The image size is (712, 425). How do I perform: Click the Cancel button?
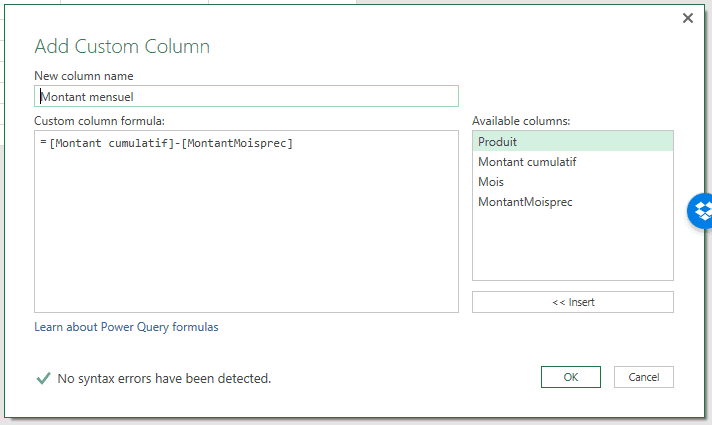tap(643, 377)
